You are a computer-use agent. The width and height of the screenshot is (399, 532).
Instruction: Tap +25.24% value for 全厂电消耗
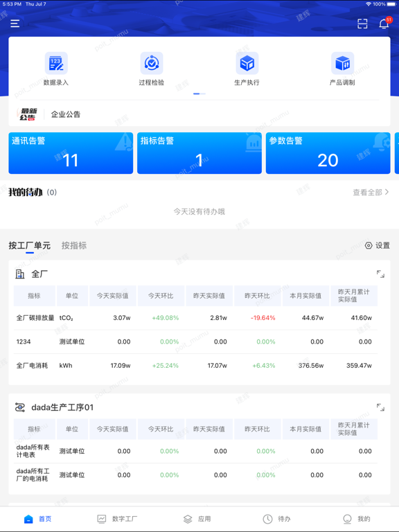tap(166, 366)
